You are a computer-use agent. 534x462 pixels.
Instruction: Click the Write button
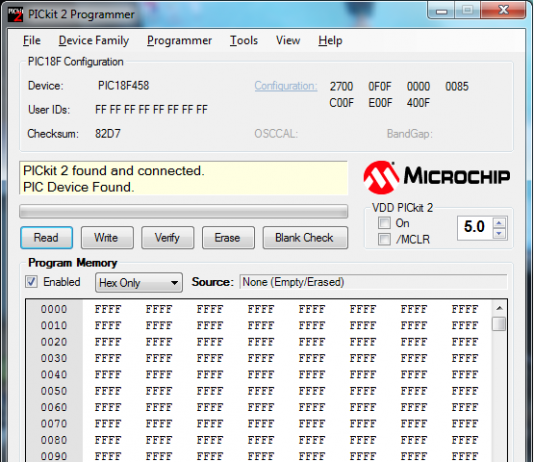(x=107, y=238)
